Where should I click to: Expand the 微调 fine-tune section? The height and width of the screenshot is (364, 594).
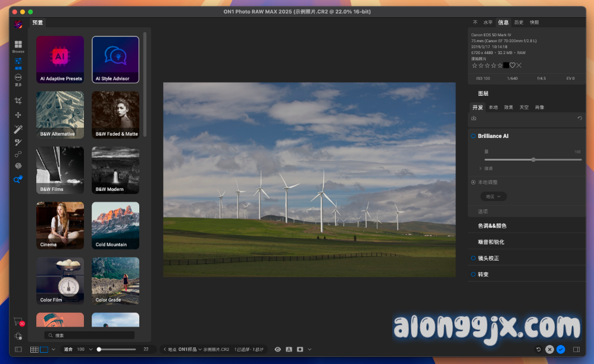click(x=486, y=168)
